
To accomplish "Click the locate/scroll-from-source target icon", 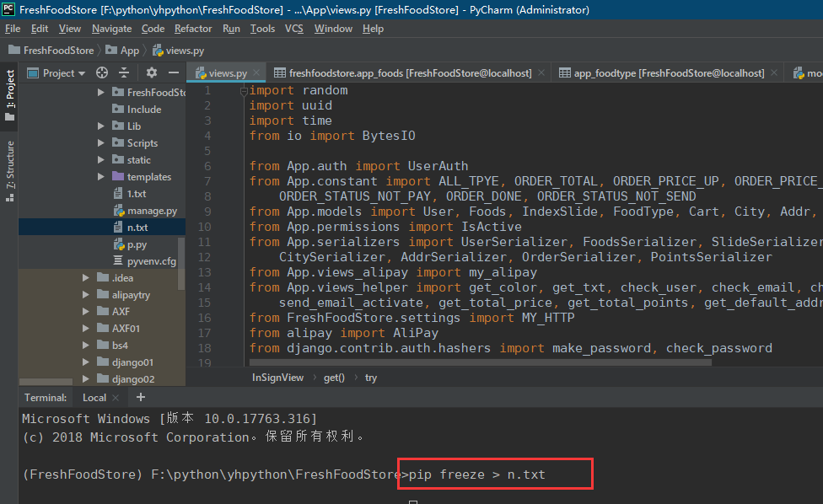I will [x=102, y=72].
